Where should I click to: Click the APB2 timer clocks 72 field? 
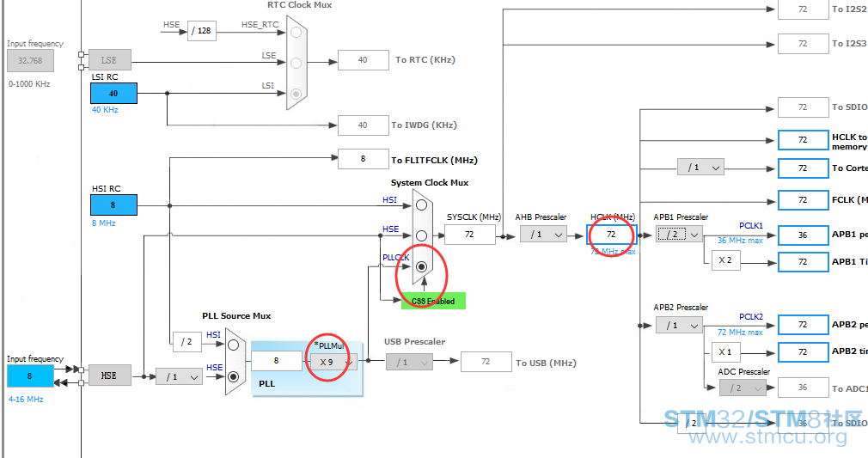point(804,352)
